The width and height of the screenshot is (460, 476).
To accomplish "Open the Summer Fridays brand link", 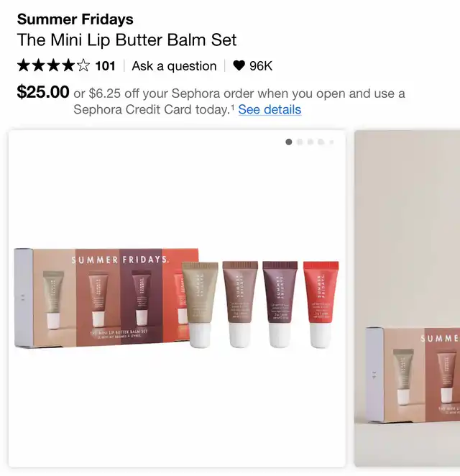I will click(75, 19).
